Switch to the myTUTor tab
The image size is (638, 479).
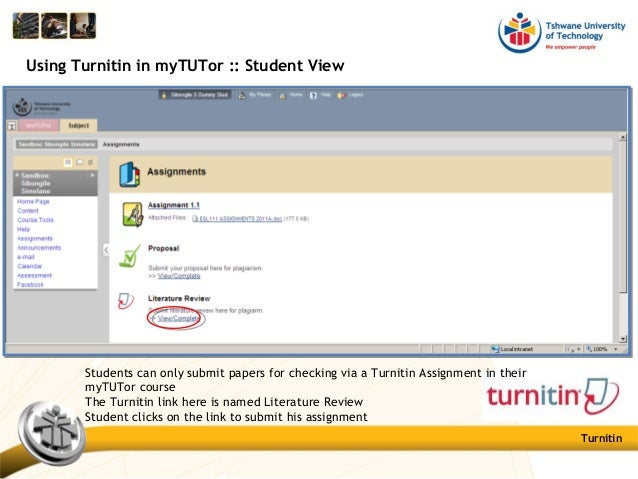tap(39, 126)
